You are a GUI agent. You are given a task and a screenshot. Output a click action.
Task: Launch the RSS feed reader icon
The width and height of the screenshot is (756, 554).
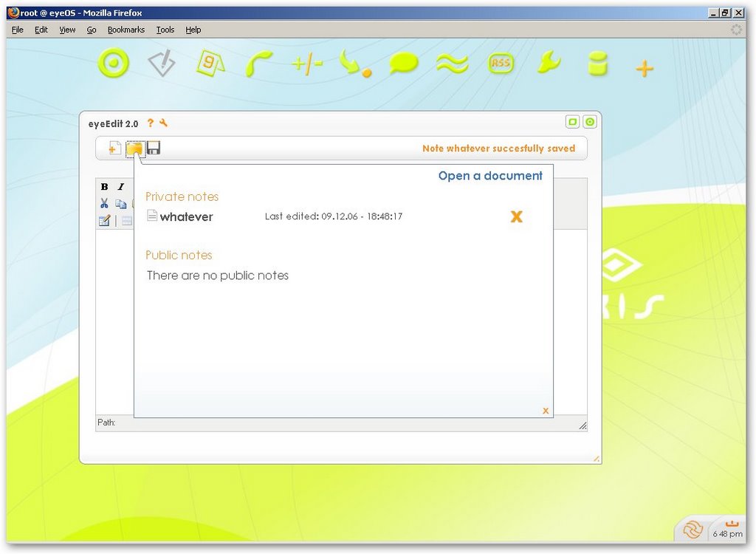(501, 64)
